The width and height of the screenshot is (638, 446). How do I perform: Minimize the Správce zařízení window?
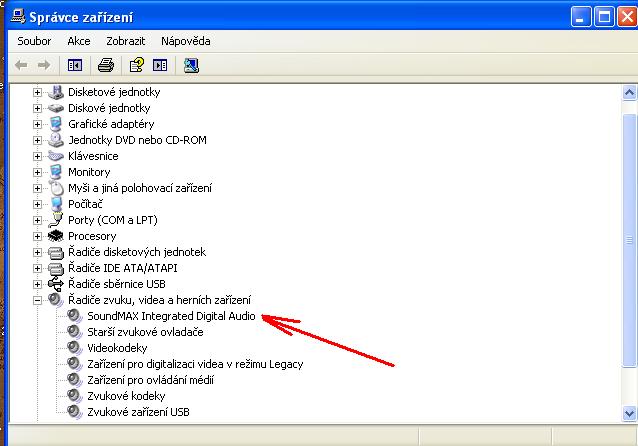581,17
